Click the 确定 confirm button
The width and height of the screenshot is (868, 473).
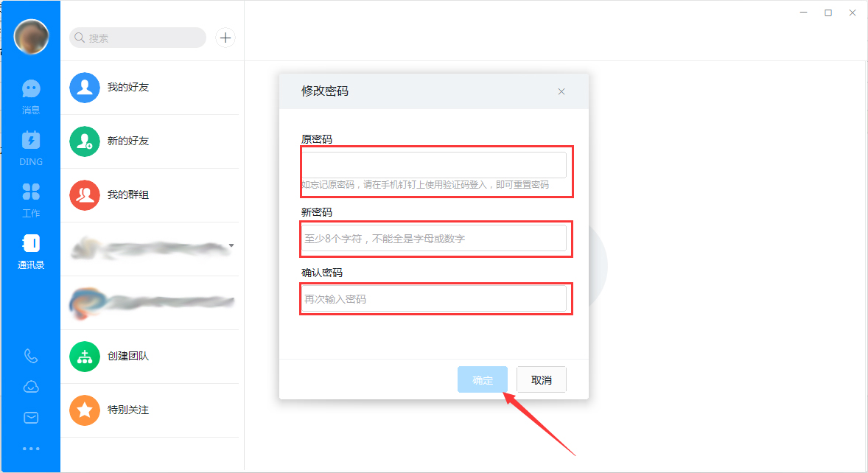click(482, 379)
